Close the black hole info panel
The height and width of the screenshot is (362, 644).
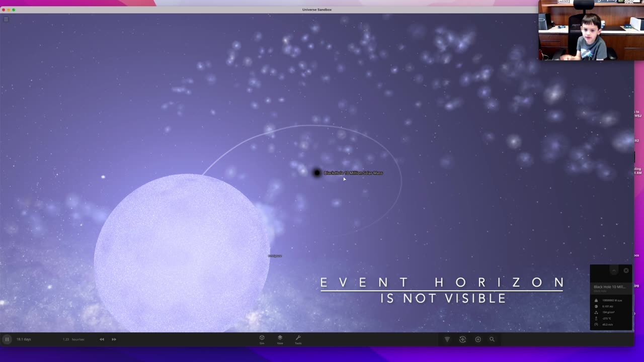626,270
